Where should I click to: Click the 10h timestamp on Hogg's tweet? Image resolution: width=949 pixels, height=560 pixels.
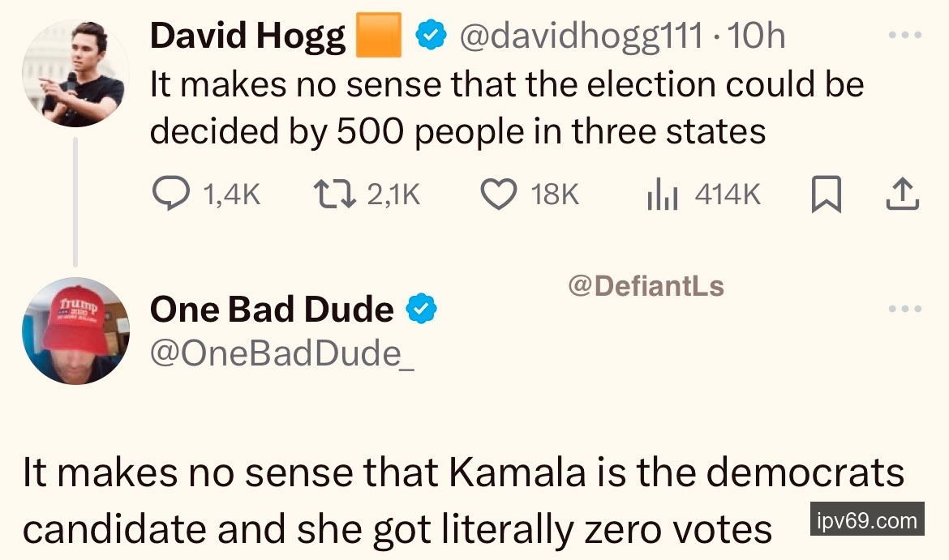pos(757,37)
